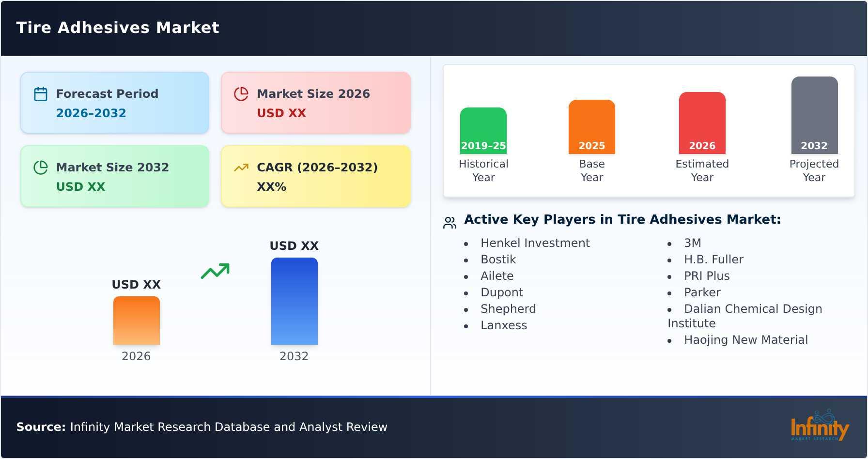Screen dimensions: 868x459
Task: Click the 'XX%' CAGR value
Action: pyautogui.click(x=271, y=187)
